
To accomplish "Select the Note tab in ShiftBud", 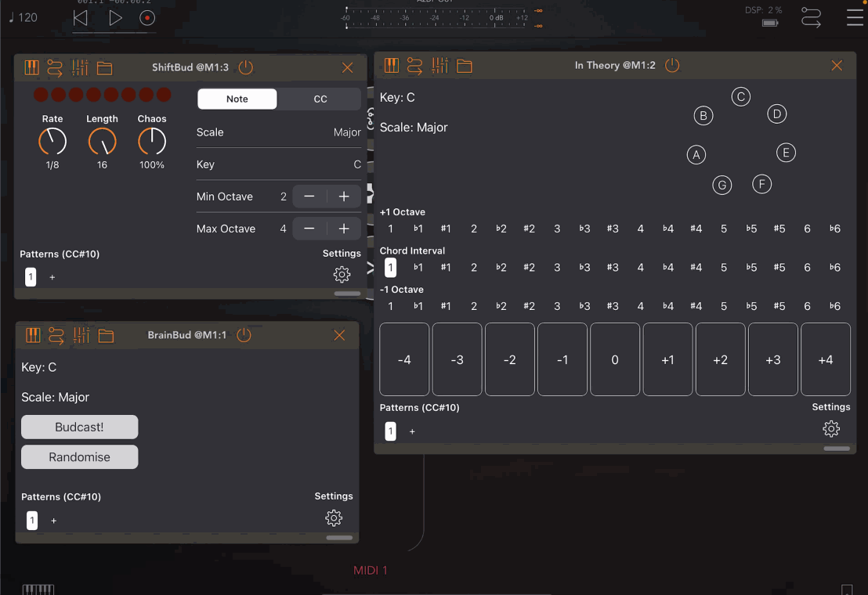I will pos(237,99).
